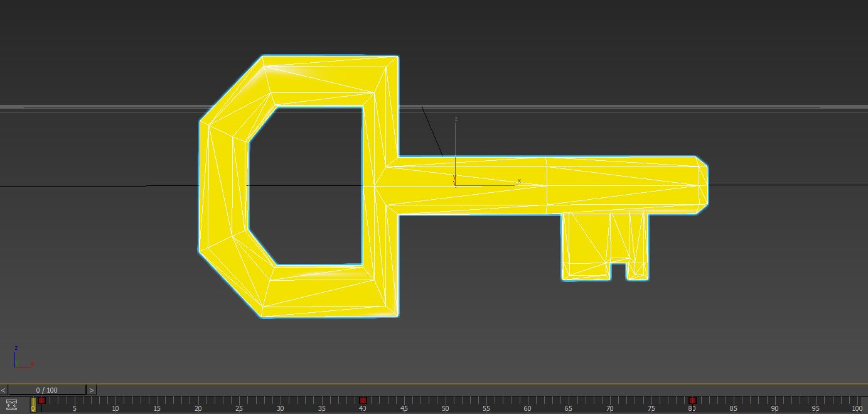
Task: Click the time slider showing 0 / 100
Action: point(47,390)
